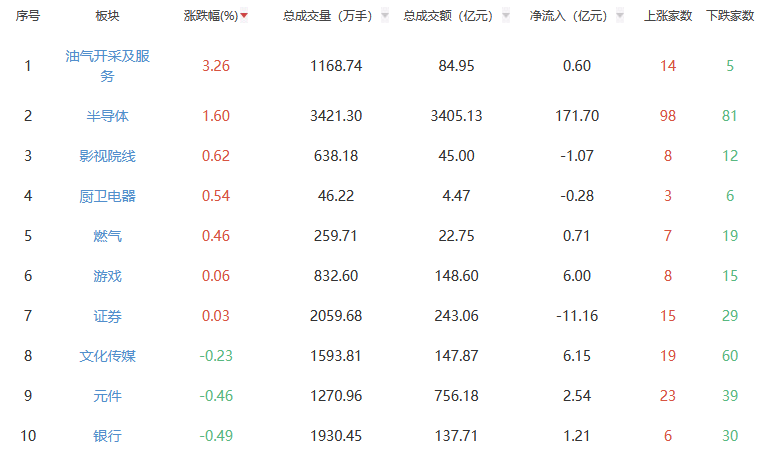This screenshot has height=449, width=764.
Task: Select the -0.23 change value
Action: tap(216, 356)
